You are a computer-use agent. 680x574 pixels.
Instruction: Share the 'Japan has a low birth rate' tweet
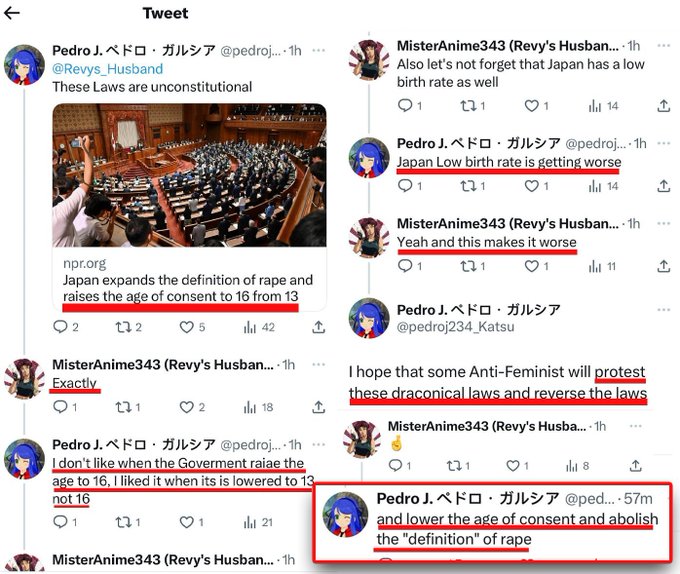[664, 106]
